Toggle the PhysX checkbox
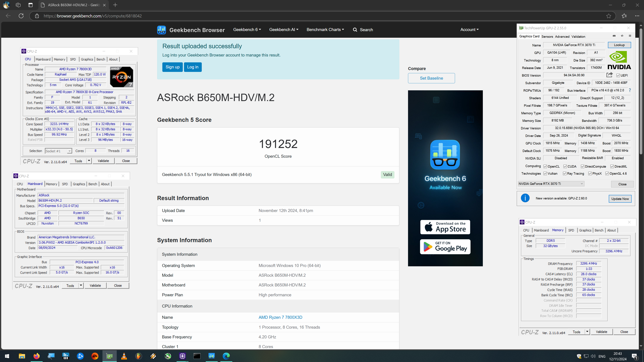This screenshot has width=644, height=362. click(590, 173)
